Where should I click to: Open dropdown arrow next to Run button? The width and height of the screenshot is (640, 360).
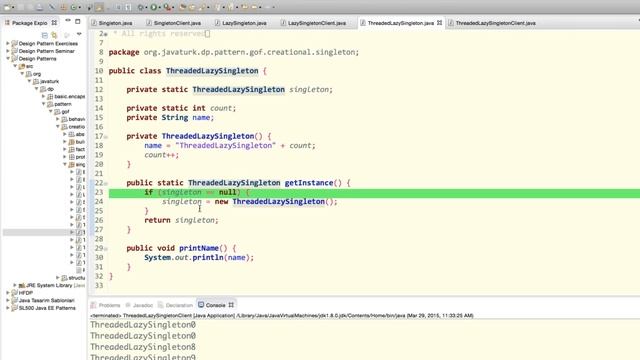pyautogui.click(x=159, y=7)
